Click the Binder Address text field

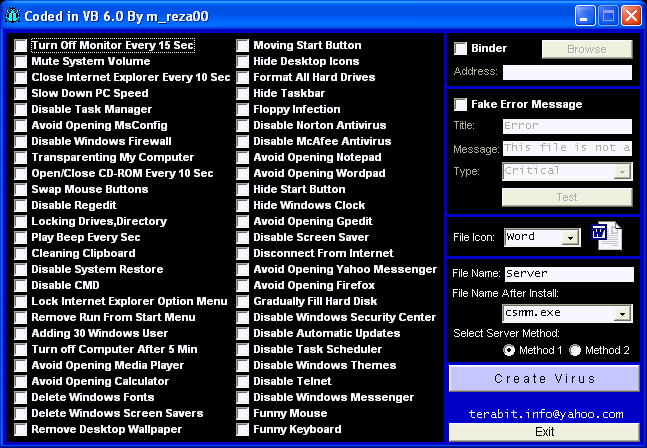click(x=567, y=72)
